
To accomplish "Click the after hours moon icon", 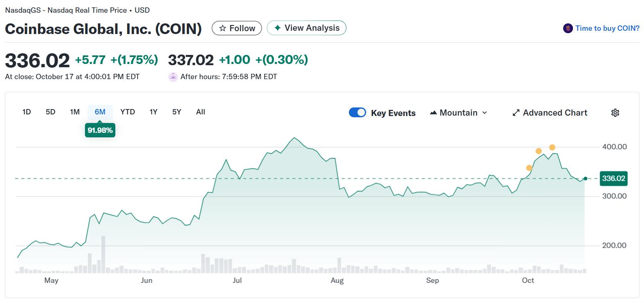I will click(173, 77).
